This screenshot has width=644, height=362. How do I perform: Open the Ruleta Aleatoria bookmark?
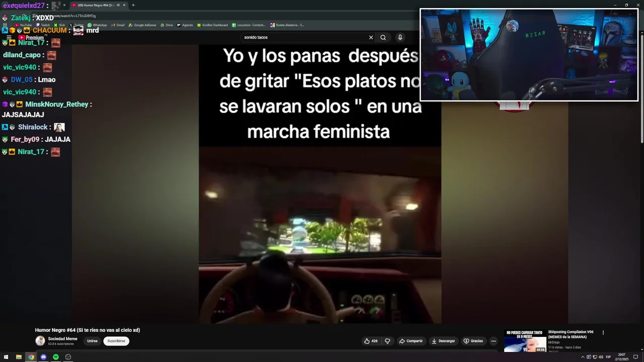click(287, 25)
